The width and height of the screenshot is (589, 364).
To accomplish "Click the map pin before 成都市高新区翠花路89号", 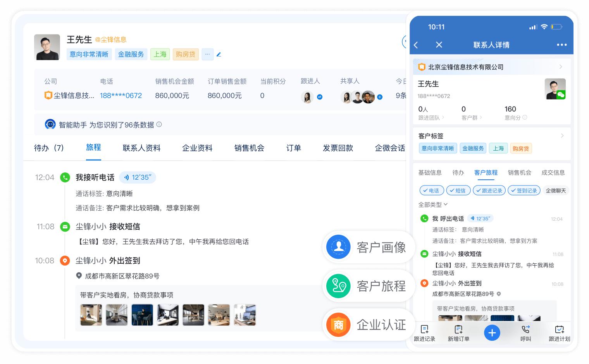I will click(x=79, y=276).
